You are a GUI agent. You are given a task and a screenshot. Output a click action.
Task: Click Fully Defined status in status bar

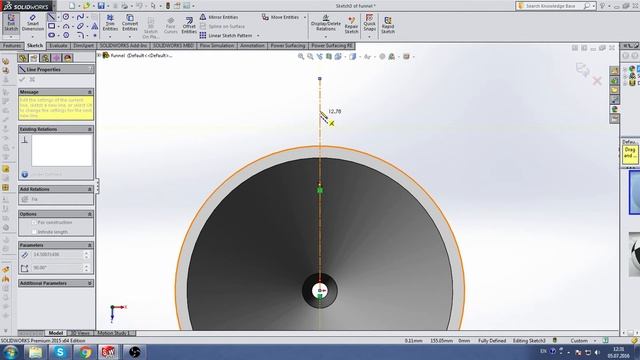coord(492,340)
